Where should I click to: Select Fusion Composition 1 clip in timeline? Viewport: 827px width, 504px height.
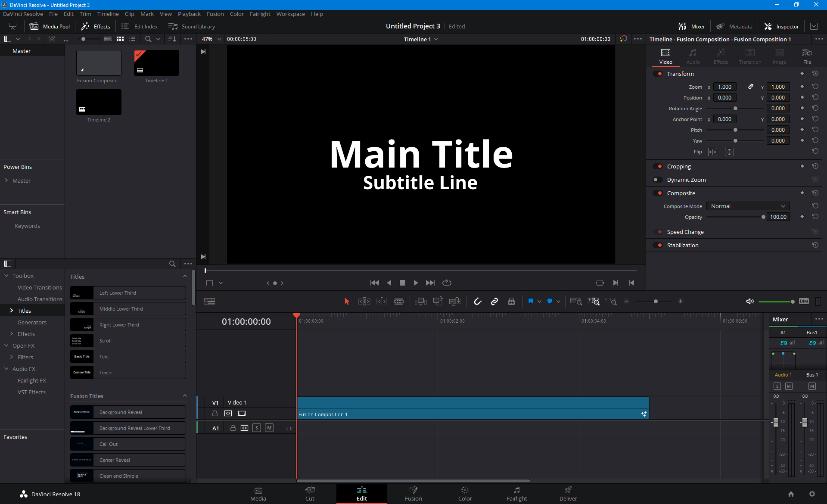point(473,408)
